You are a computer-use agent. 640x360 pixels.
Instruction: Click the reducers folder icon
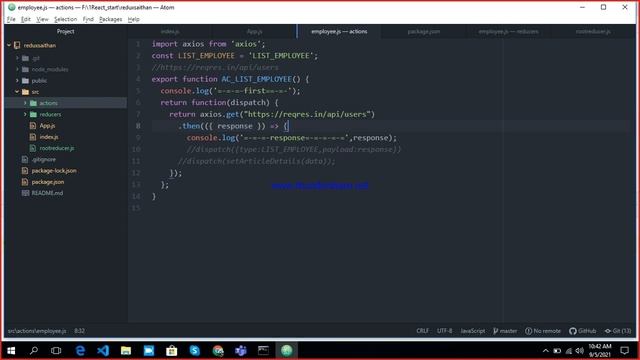pyautogui.click(x=33, y=114)
